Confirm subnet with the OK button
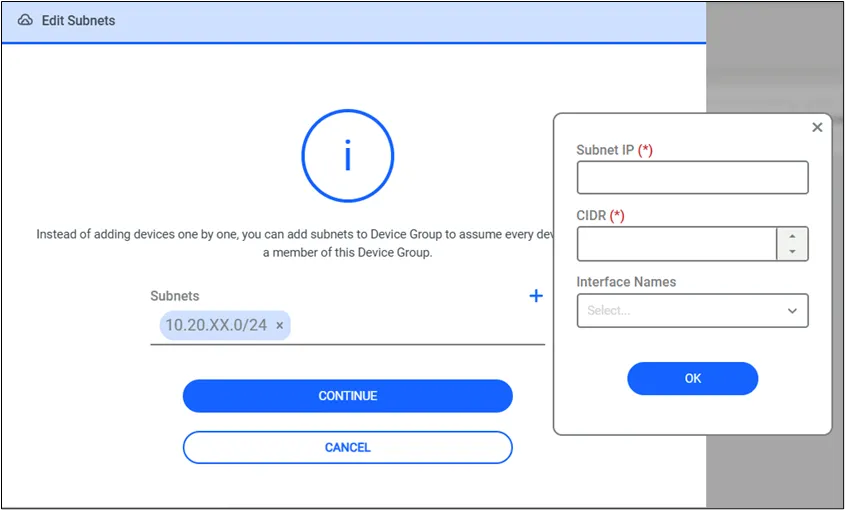This screenshot has height=510, width=845. point(692,378)
